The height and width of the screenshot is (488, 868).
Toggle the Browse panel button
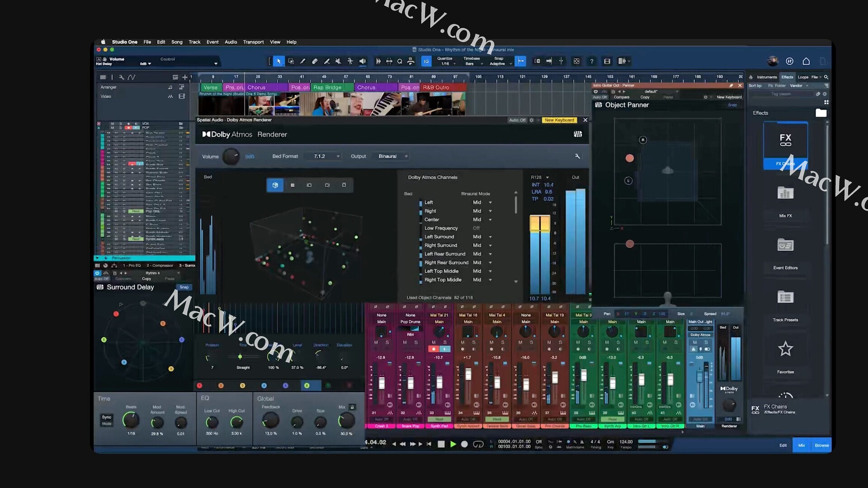tap(821, 445)
